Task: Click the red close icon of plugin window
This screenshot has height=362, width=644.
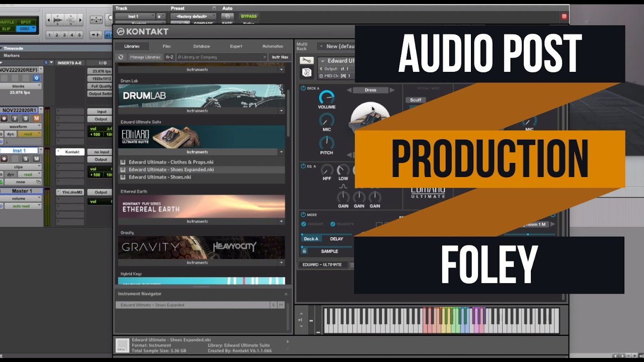Action: point(564,16)
